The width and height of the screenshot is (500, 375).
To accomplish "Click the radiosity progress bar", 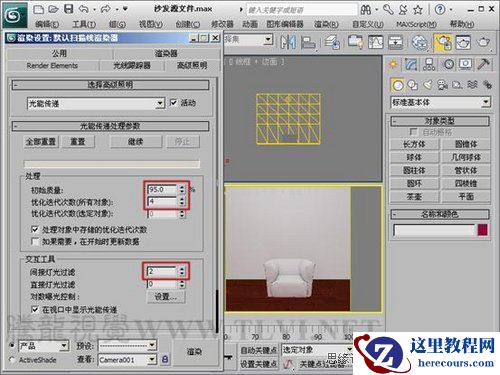I will tap(112, 164).
